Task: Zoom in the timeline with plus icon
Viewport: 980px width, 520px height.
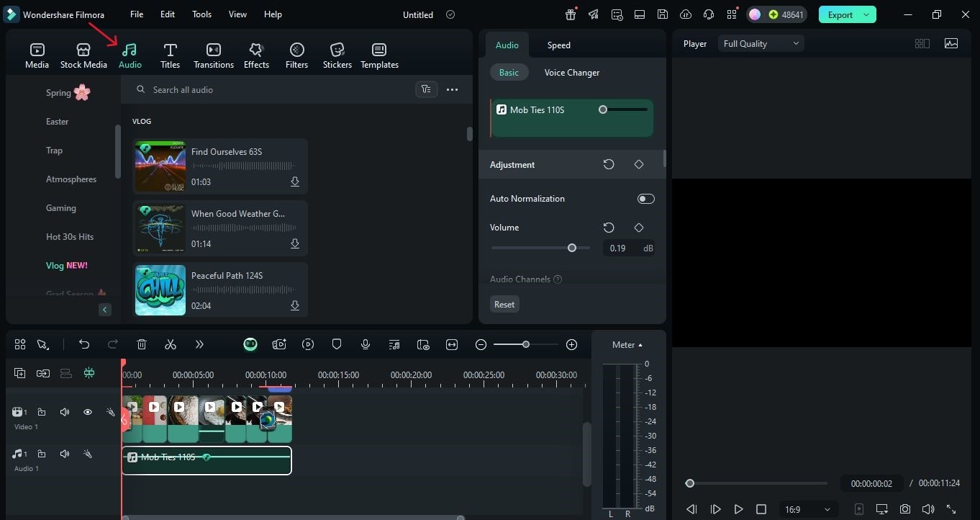Action: pos(572,345)
